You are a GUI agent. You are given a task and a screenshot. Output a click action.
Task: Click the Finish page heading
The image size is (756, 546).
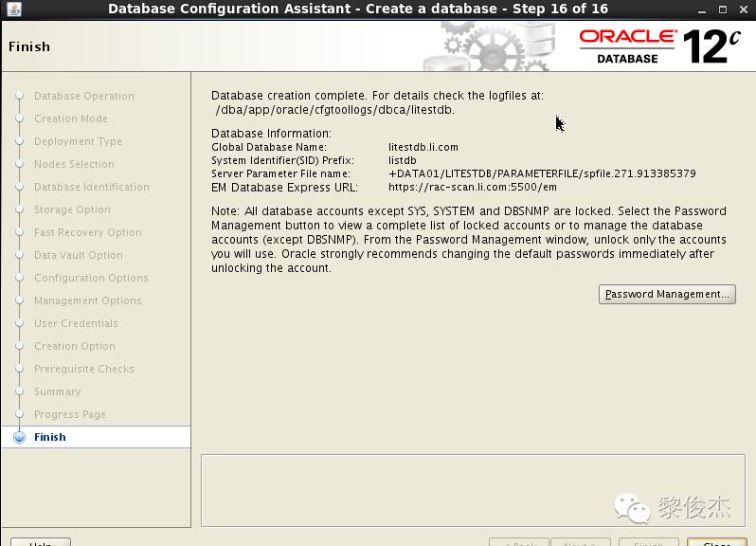(29, 46)
